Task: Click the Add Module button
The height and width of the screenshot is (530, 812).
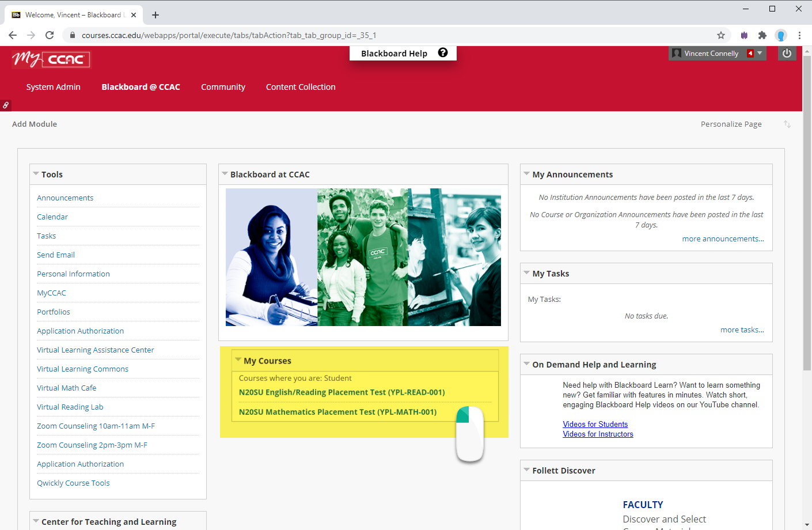Action: coord(35,124)
